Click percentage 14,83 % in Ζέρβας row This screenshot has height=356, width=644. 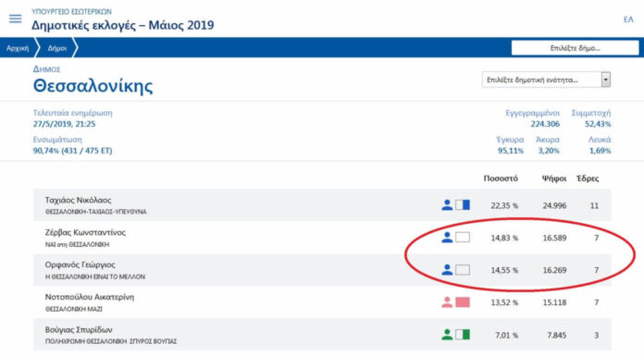[504, 239]
